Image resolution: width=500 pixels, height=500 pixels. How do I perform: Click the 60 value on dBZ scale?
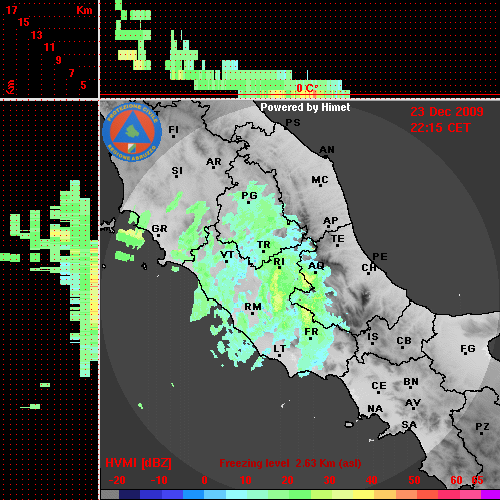456,480
